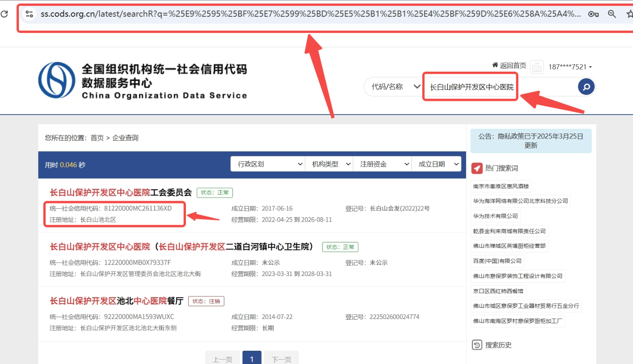Screen dimensions: 633x364
Task: Click the 首页 breadcrumb link
Action: pos(97,138)
